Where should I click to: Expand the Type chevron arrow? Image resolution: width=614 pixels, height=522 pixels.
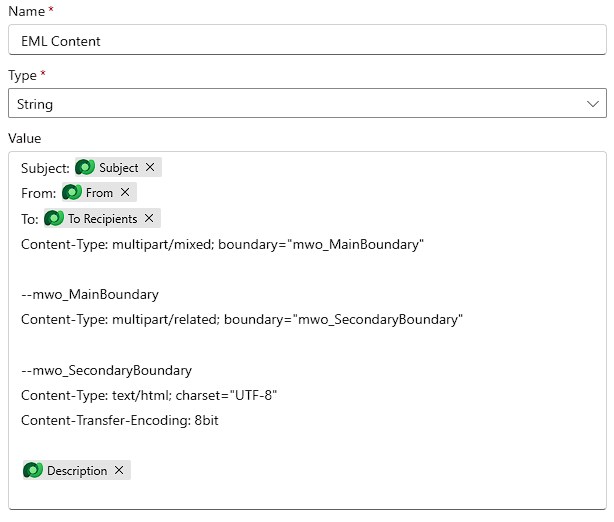pos(592,104)
